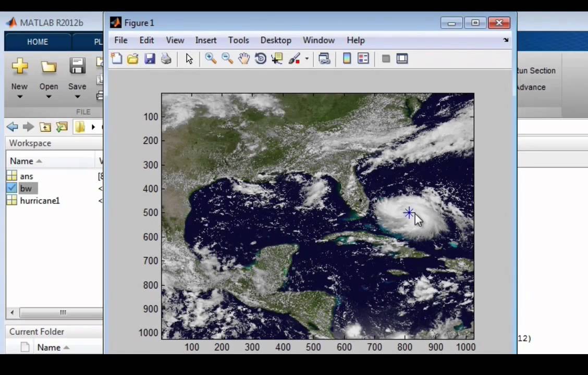
Task: Click Workspace horizontal scrollbar left arrow
Action: coord(12,312)
